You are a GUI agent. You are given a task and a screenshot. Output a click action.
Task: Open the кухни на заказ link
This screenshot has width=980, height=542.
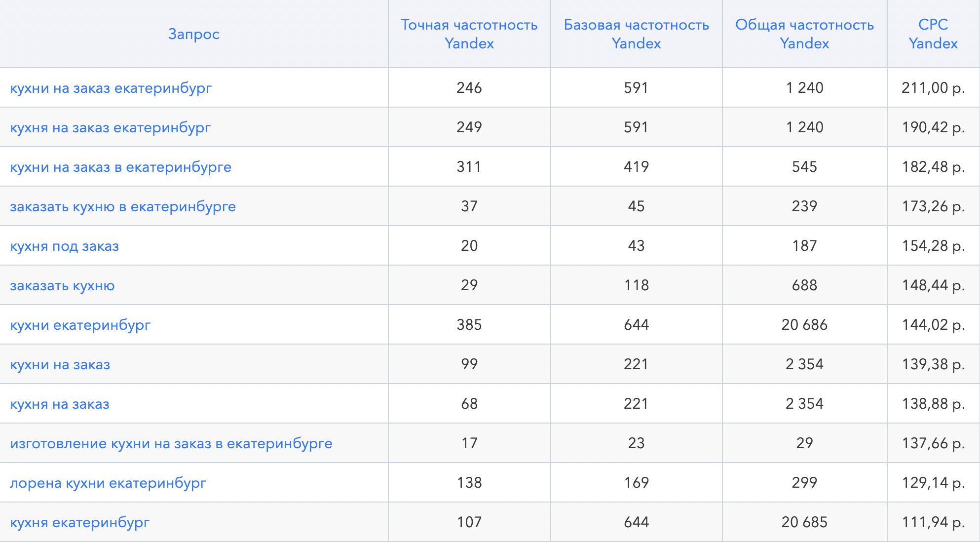point(60,364)
